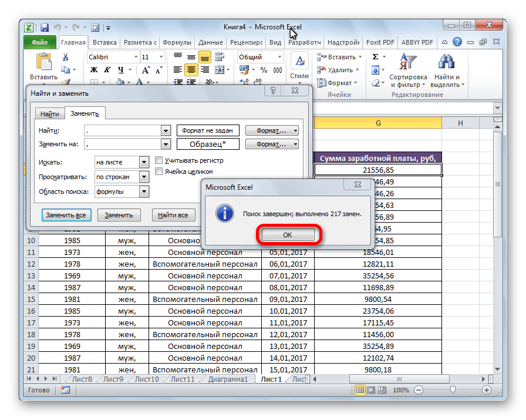The height and width of the screenshot is (420, 526).
Task: Click OK in Microsoft Excel message
Action: point(288,235)
